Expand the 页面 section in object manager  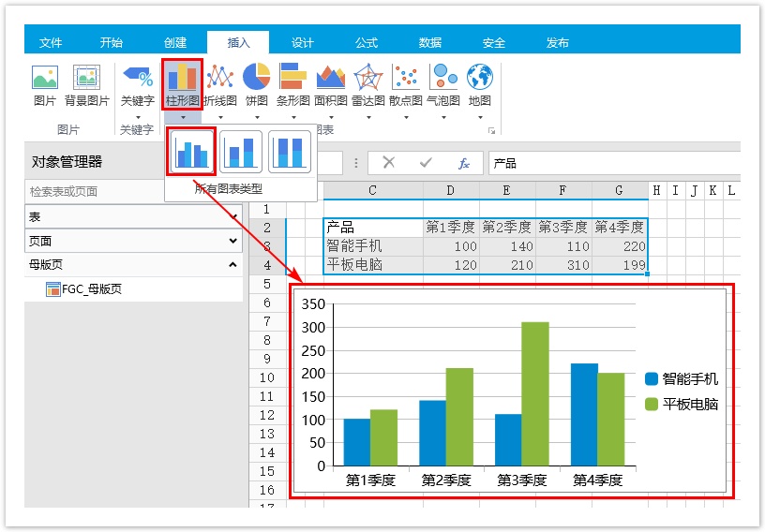(232, 241)
